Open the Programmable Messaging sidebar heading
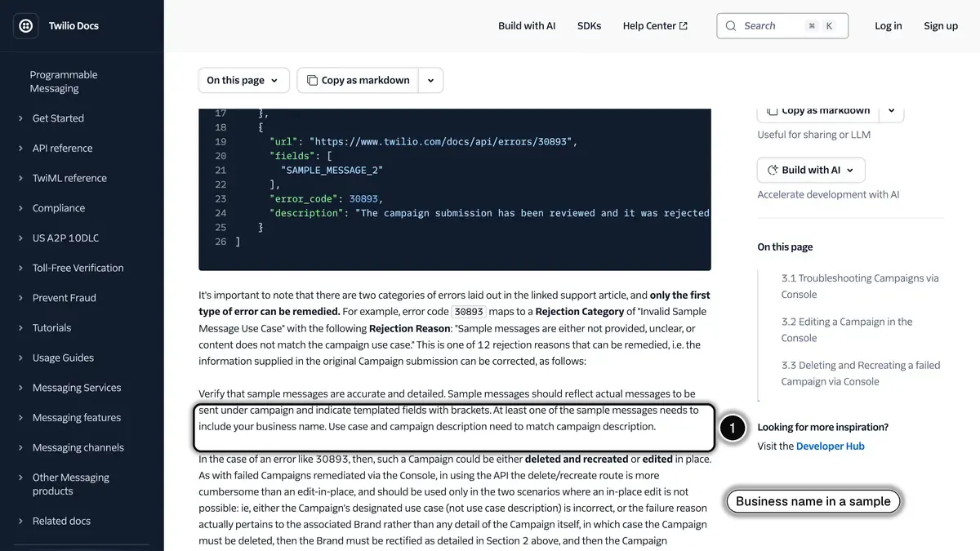Viewport: 980px width, 551px height. point(64,82)
